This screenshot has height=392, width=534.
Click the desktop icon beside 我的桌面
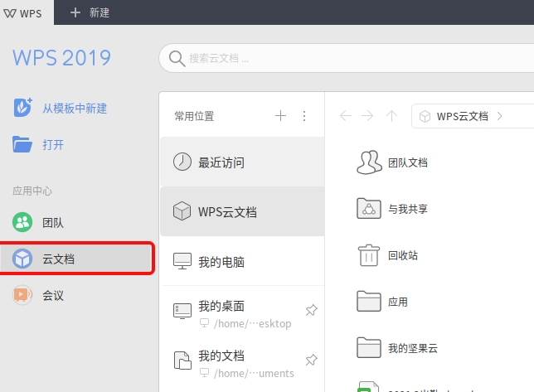(182, 311)
